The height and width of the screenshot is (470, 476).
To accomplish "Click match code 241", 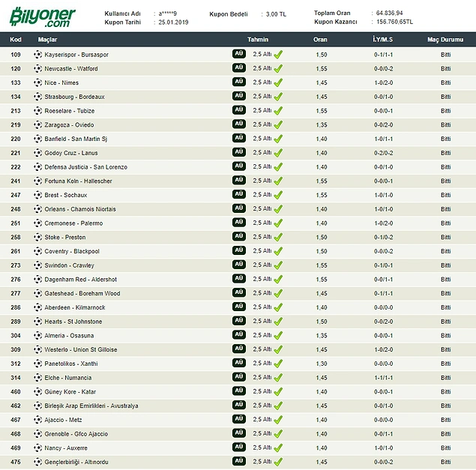I will 16,181.
